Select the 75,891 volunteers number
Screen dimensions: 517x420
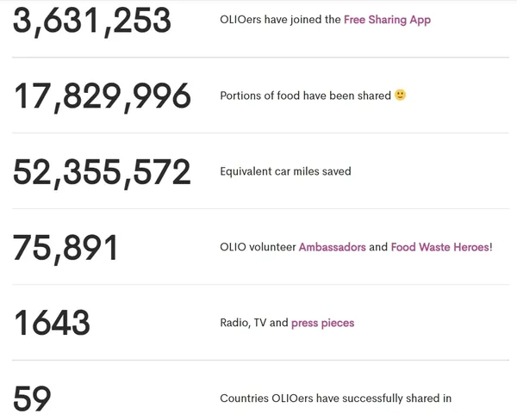pyautogui.click(x=65, y=248)
